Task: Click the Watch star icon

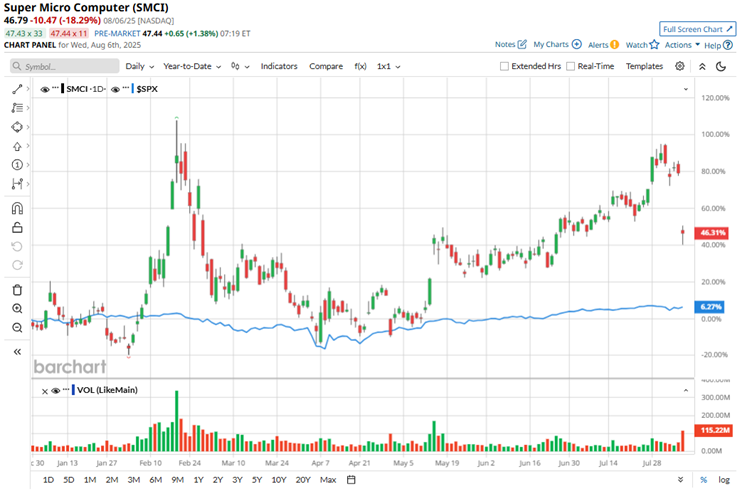Action: click(654, 45)
